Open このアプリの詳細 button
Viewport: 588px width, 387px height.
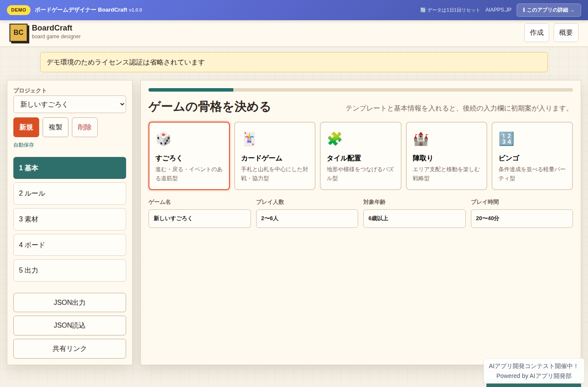click(549, 10)
